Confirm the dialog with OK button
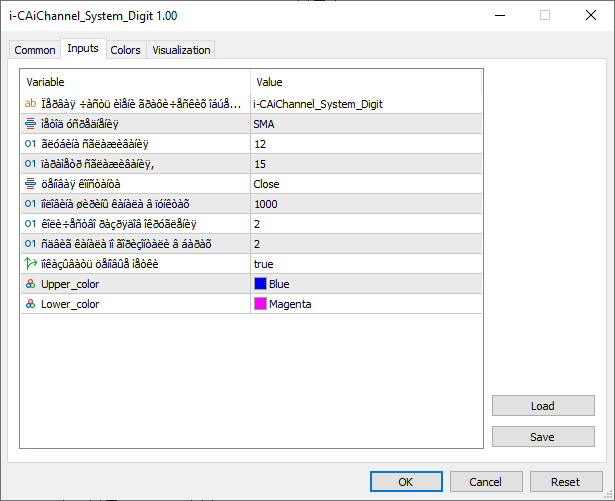This screenshot has height=501, width=615. pos(405,481)
